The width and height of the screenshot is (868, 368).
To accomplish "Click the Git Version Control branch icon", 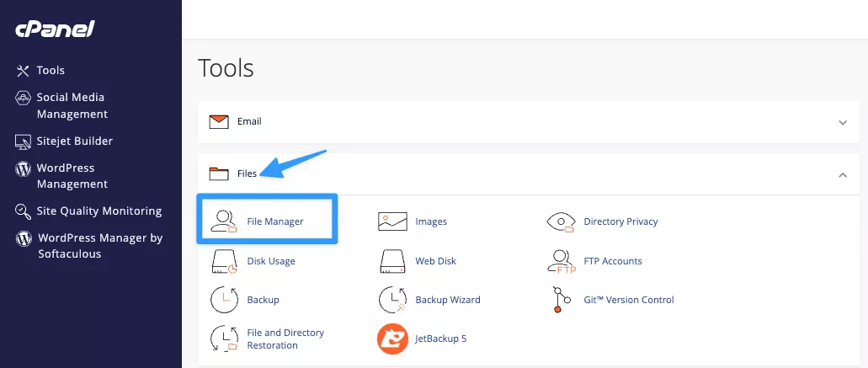I will pyautogui.click(x=561, y=300).
